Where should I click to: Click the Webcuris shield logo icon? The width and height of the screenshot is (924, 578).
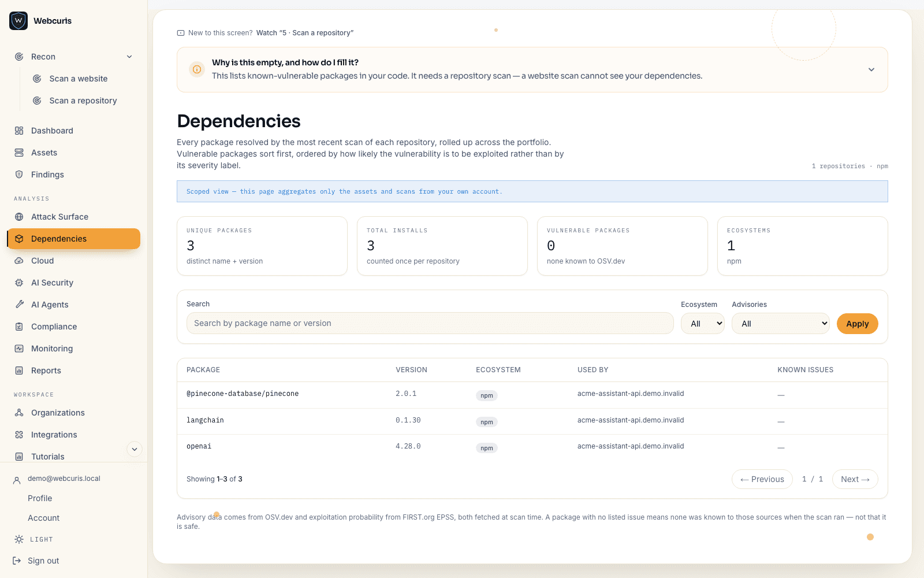click(18, 21)
